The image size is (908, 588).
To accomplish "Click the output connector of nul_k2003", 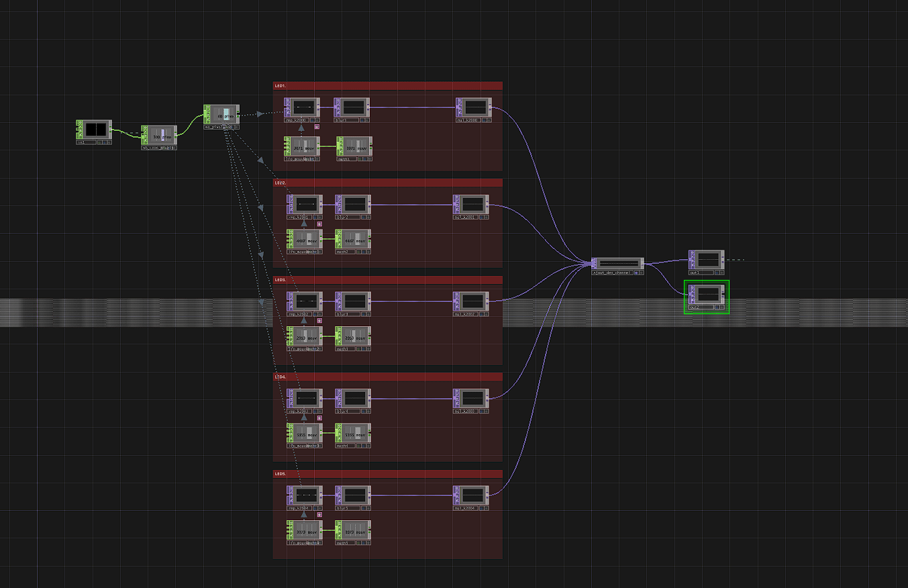I will click(491, 398).
